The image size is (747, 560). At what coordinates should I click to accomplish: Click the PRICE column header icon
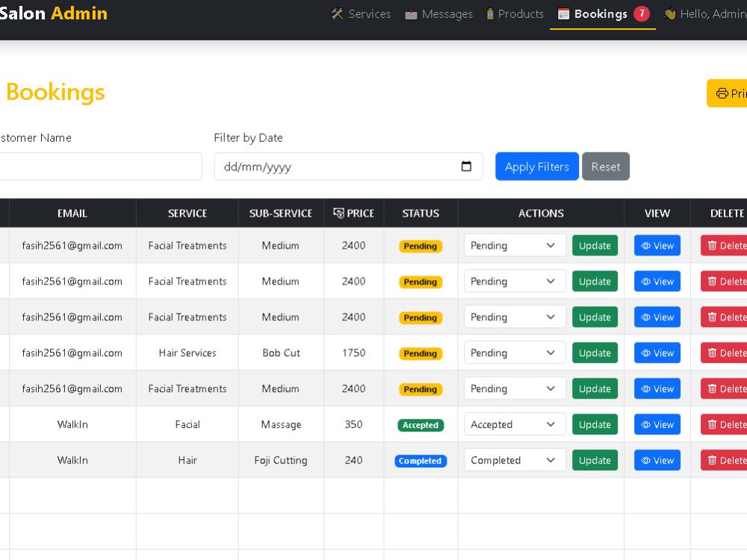tap(338, 214)
